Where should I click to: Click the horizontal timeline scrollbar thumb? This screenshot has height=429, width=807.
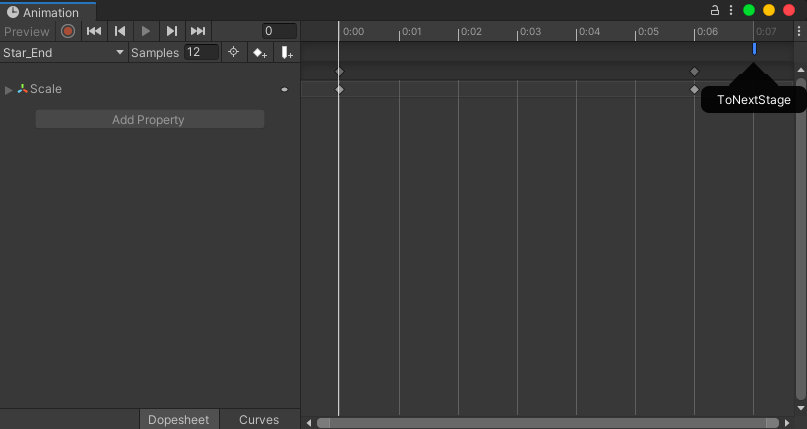(548, 423)
